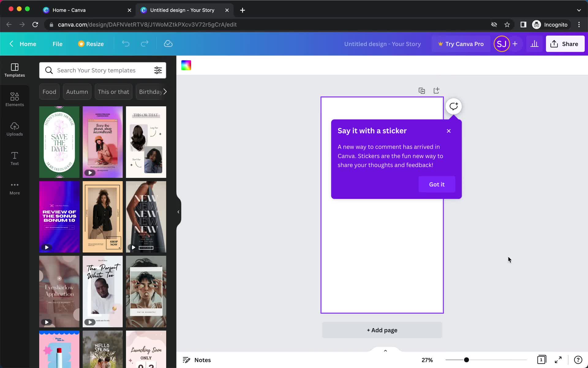Click 'Got it' to dismiss sticker tooltip

click(x=436, y=184)
